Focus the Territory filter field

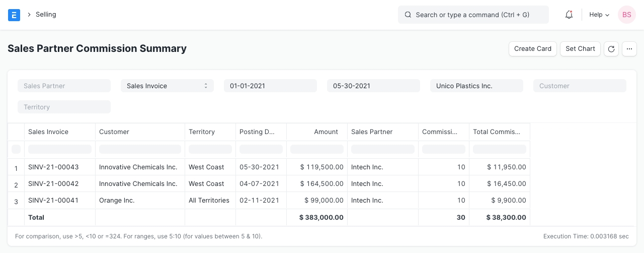64,107
